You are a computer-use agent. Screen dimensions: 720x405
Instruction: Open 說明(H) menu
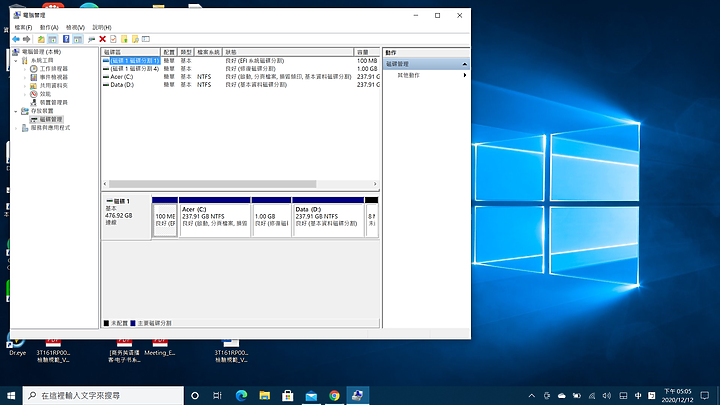click(102, 28)
